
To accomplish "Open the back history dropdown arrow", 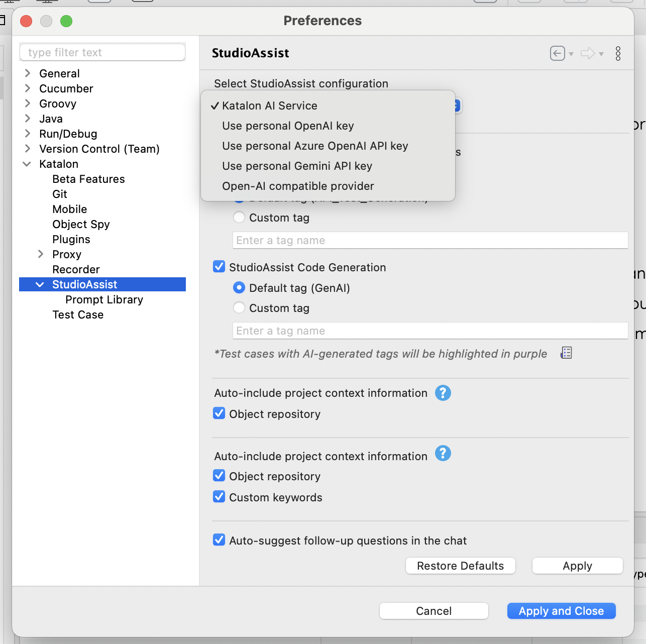I will tap(571, 54).
